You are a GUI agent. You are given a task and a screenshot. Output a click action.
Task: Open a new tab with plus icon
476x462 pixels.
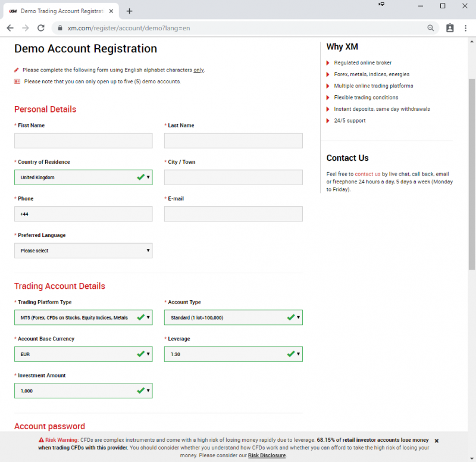[129, 11]
